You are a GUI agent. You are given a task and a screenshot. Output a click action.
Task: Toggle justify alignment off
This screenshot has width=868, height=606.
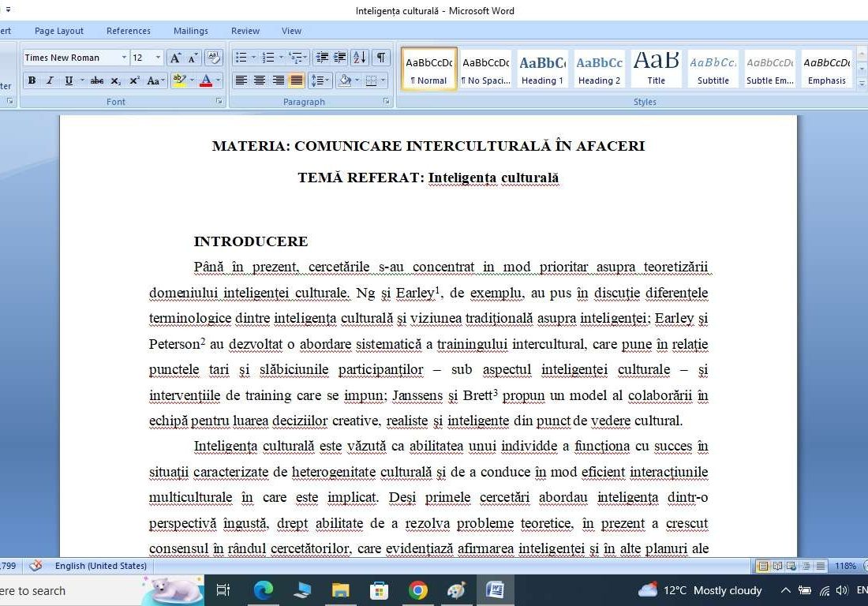[x=297, y=80]
